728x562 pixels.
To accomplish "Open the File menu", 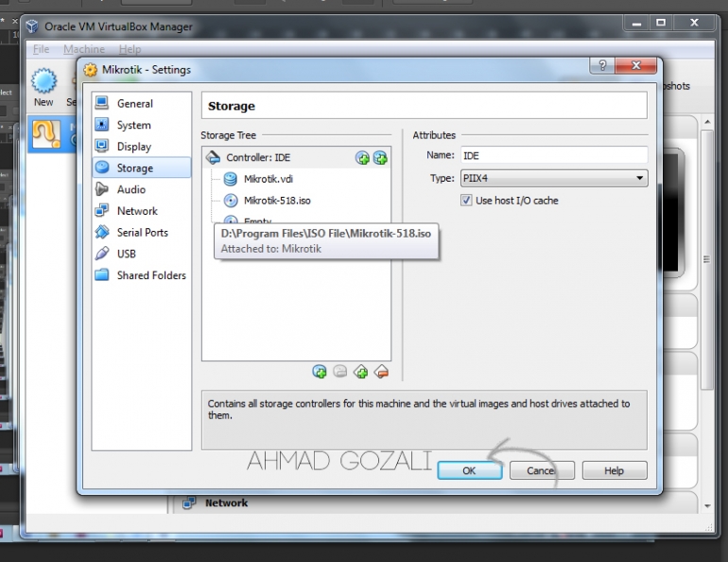I will coord(41,49).
